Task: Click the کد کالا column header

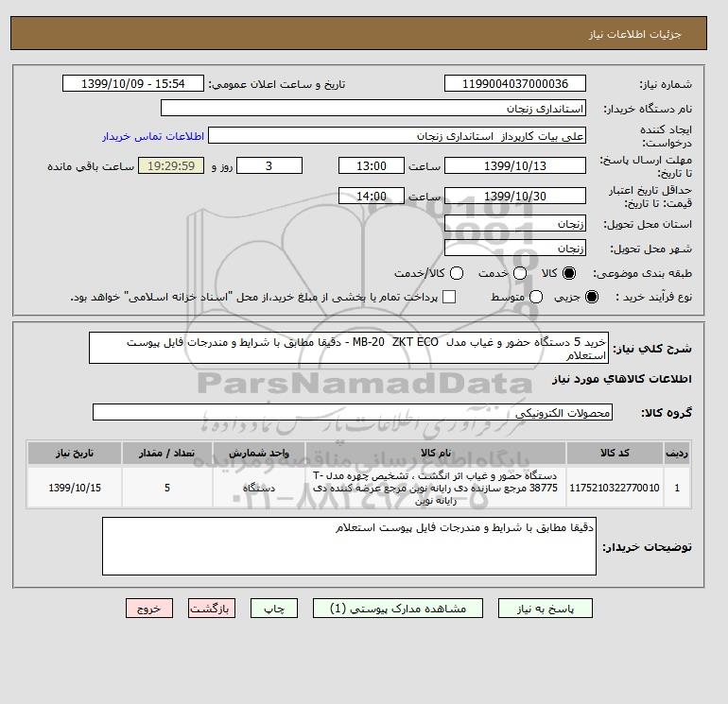Action: click(615, 453)
